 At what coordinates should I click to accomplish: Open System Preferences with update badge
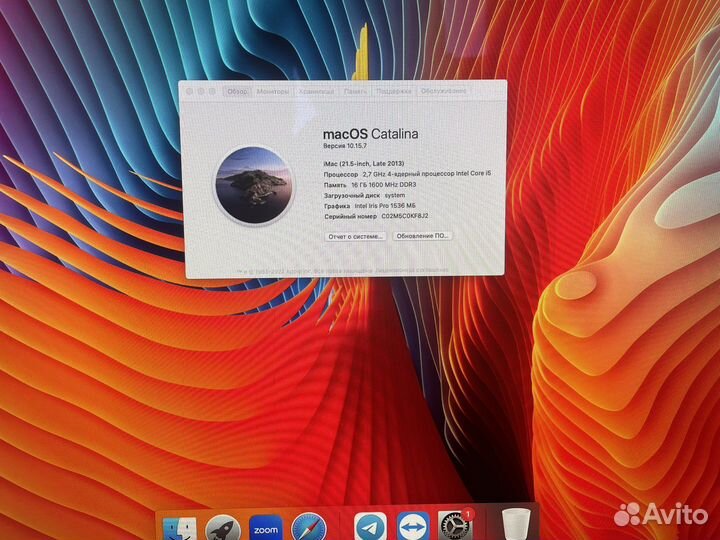coord(455,524)
